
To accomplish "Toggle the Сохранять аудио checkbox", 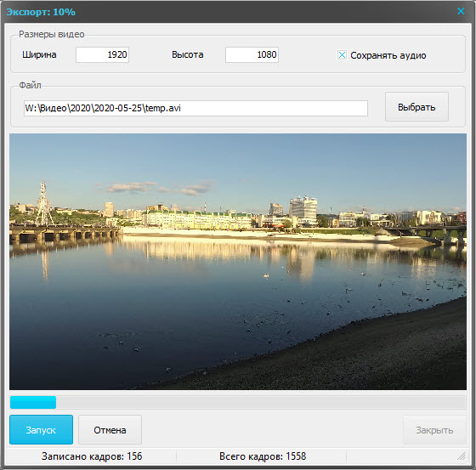I will point(342,55).
